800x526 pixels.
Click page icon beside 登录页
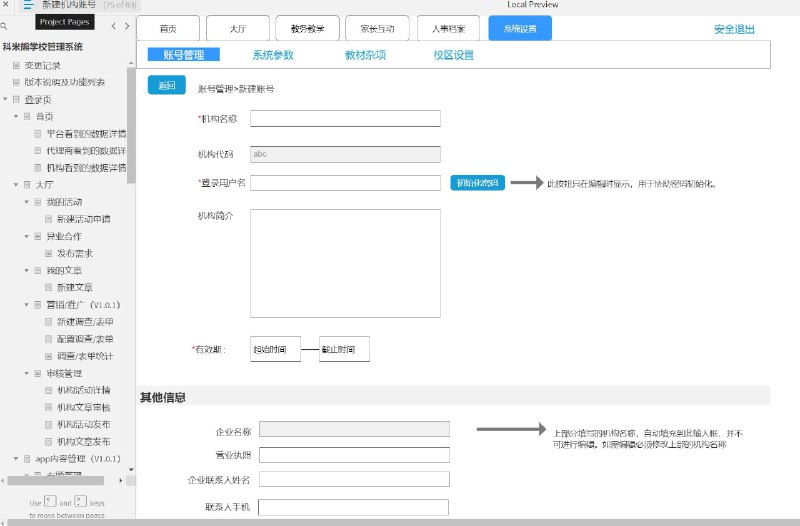tap(16, 99)
